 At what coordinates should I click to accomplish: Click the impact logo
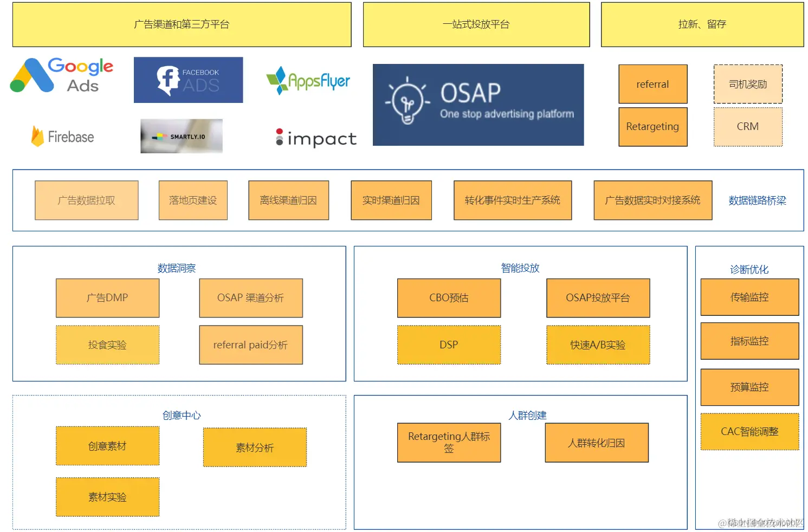316,138
